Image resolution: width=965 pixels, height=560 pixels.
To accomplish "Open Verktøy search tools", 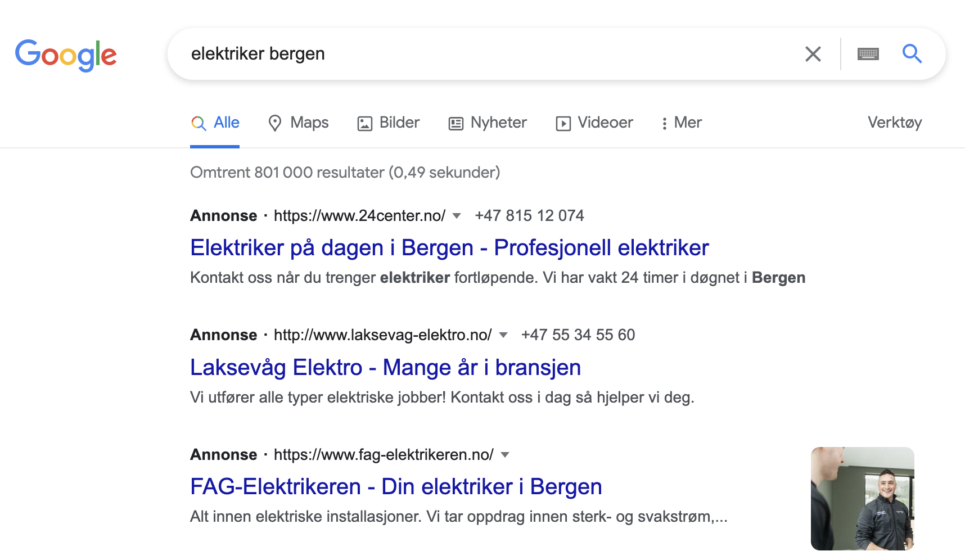I will coord(894,123).
